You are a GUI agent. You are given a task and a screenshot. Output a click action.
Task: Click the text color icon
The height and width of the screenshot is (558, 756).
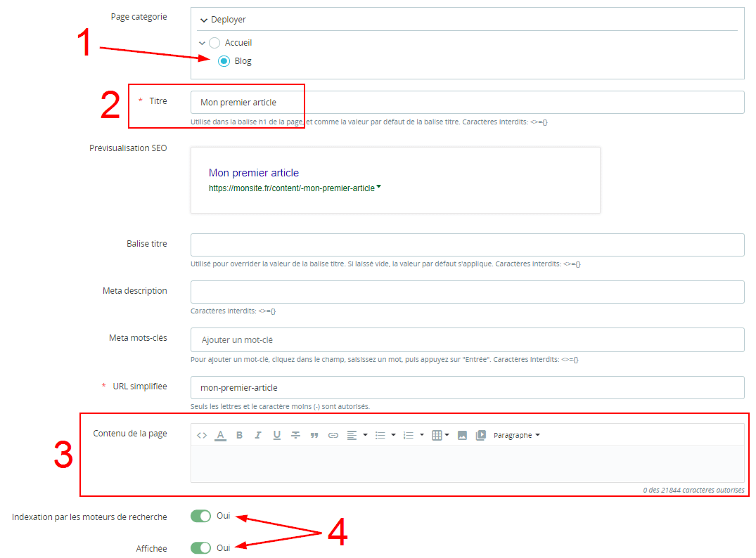220,436
